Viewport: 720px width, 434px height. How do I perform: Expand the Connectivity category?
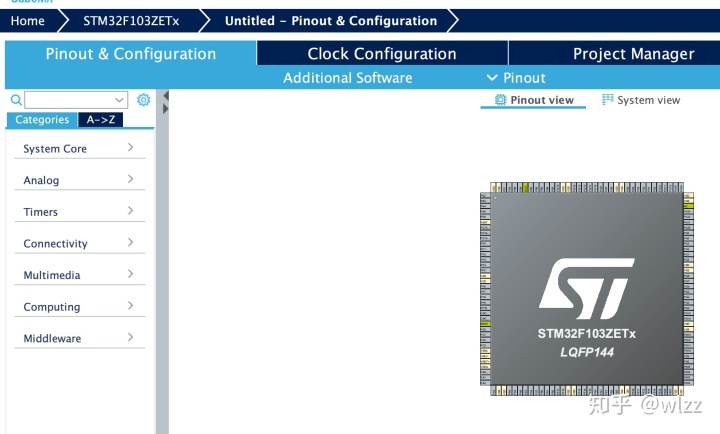pos(79,243)
